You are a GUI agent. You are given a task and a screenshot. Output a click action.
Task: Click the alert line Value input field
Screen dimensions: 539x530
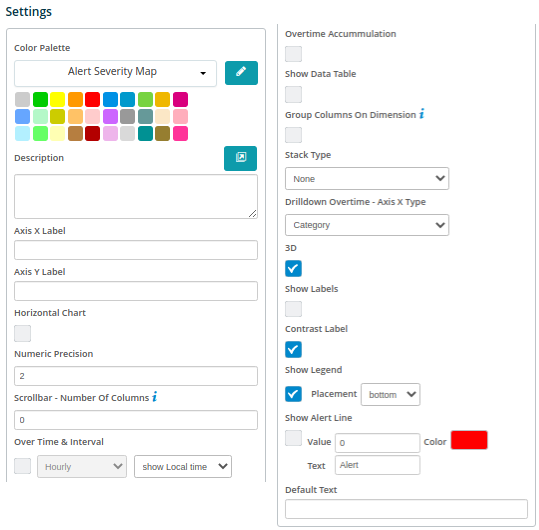pos(377,443)
